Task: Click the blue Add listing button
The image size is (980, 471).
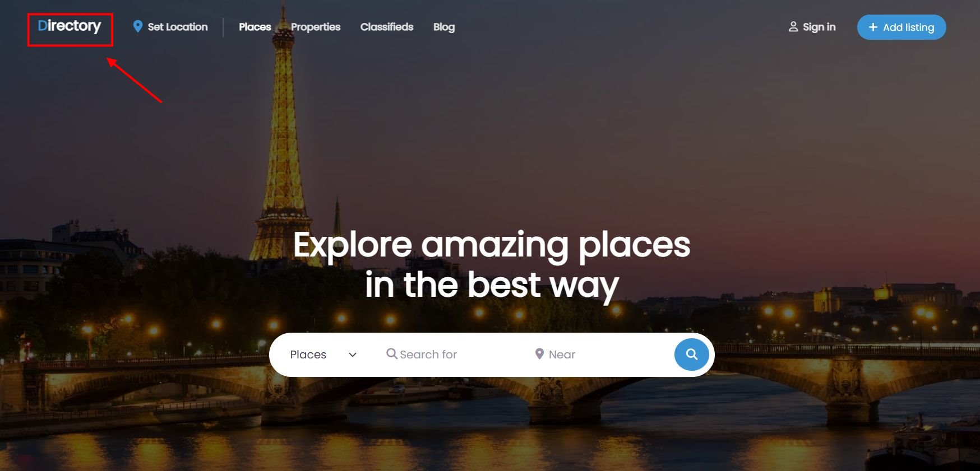Action: pos(902,27)
